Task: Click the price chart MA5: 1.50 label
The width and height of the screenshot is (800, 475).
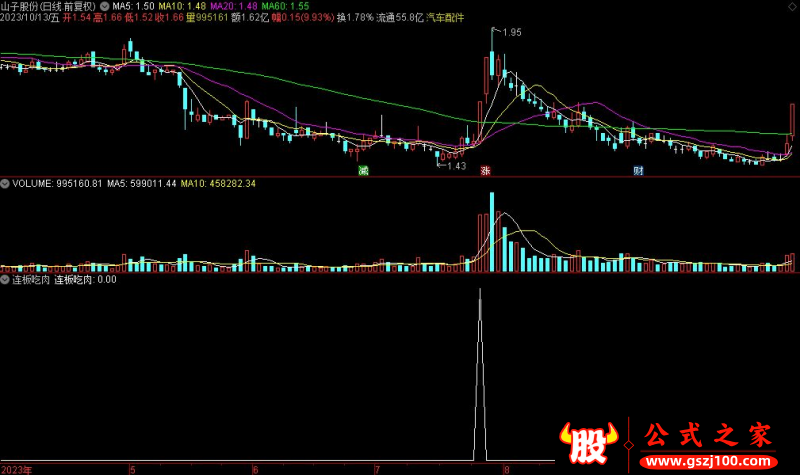Action: tap(133, 6)
